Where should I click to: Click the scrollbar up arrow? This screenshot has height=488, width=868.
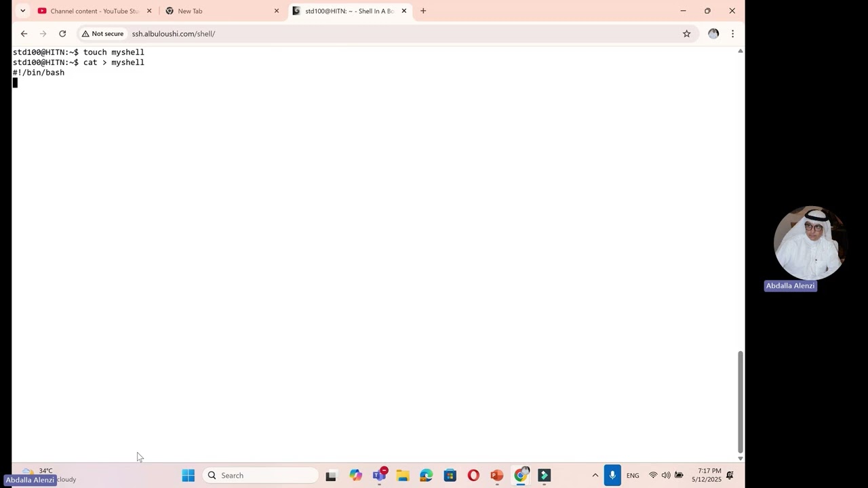pyautogui.click(x=740, y=51)
